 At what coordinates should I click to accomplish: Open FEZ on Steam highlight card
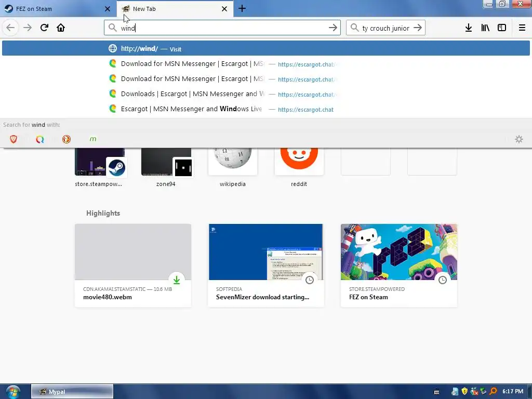(398, 265)
